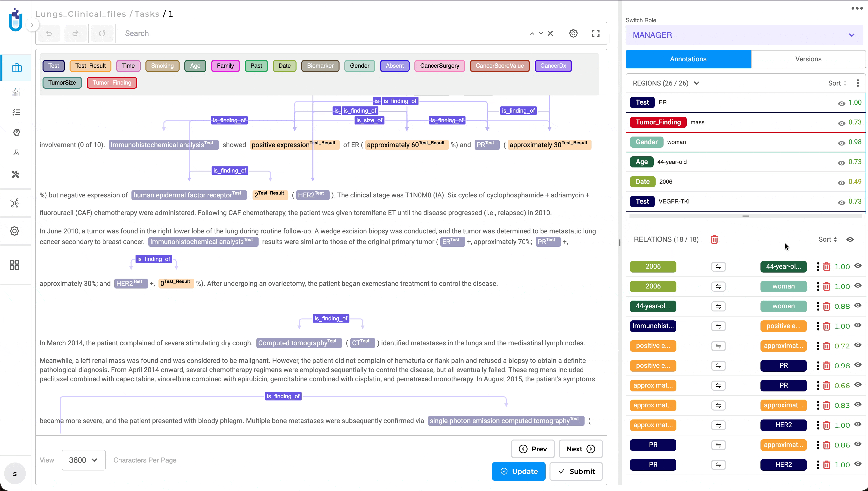Image resolution: width=868 pixels, height=491 pixels.
Task: Swap direction of 2006–woman relation
Action: tap(718, 286)
